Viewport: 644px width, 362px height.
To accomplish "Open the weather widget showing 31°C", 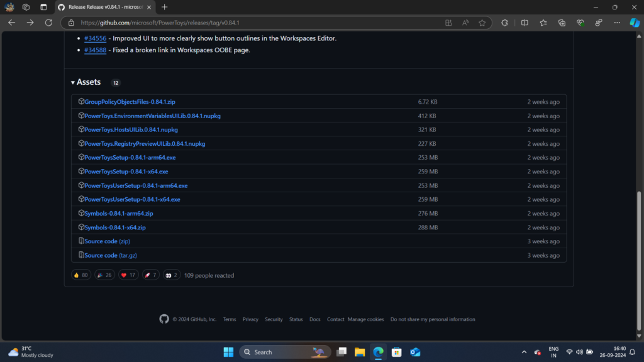I will coord(31,352).
